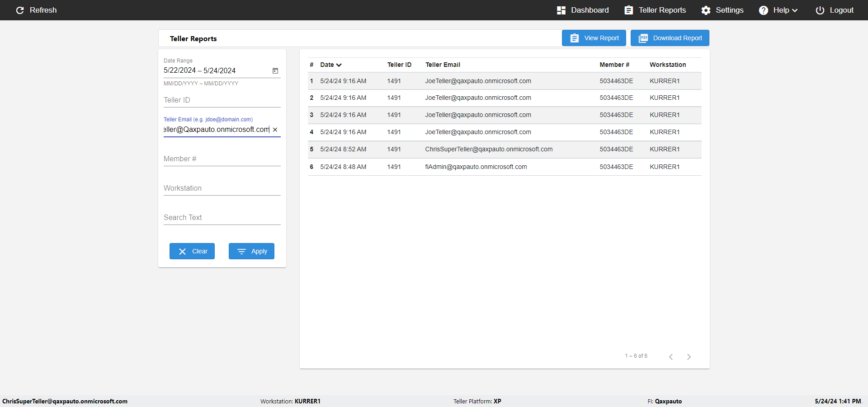Sort by the Date column header
The image size is (868, 407).
[331, 65]
